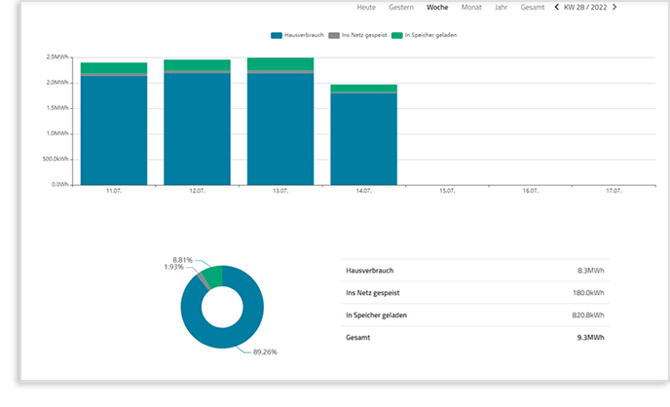This screenshot has height=407, width=670.
Task: Click the green donut chart segment
Action: 211,275
